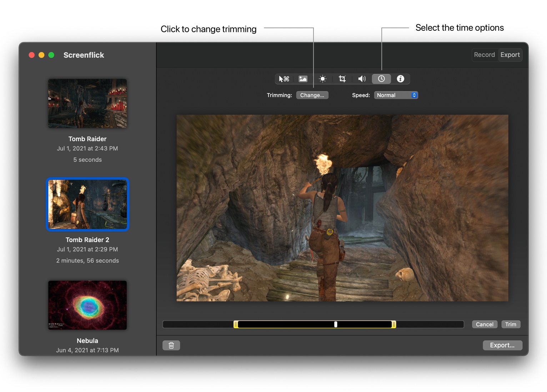Screen dimensions: 547x392
Task: Select the clock time options icon
Action: coord(381,79)
